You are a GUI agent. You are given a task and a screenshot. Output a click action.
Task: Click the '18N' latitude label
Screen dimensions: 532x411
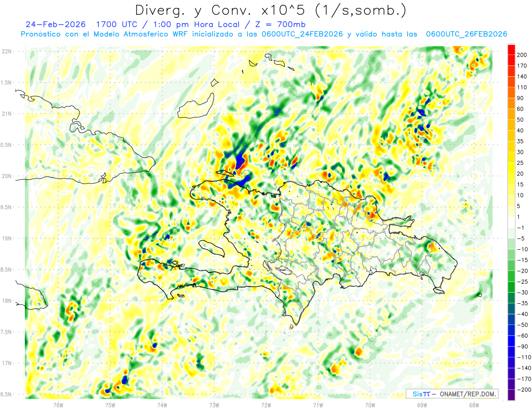[x=8, y=301]
